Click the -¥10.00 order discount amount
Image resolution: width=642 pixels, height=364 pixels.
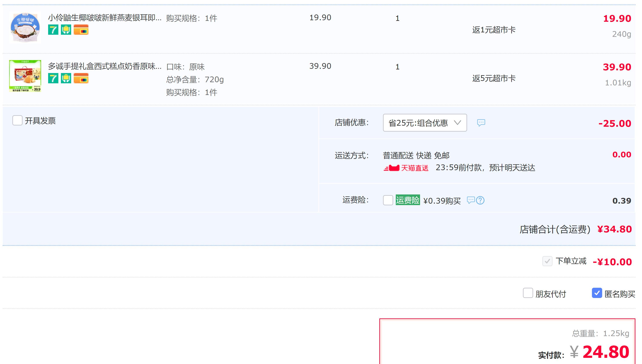tap(612, 262)
